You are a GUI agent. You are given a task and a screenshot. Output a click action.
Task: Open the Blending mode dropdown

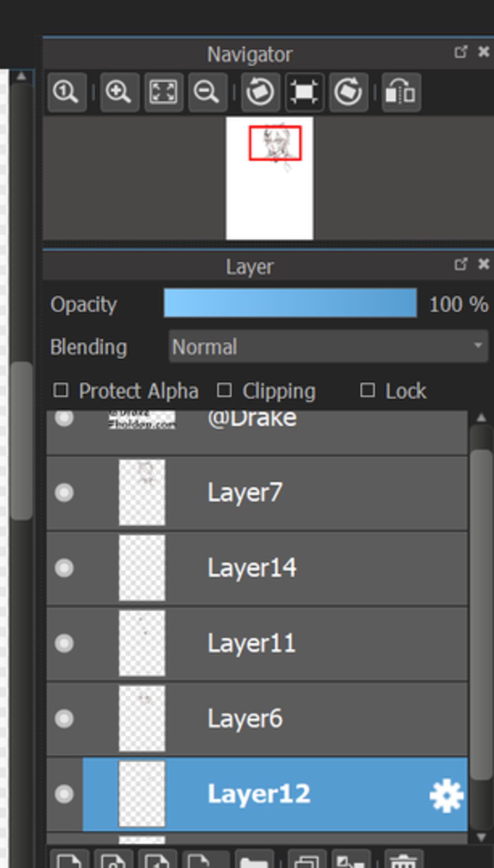(x=328, y=346)
